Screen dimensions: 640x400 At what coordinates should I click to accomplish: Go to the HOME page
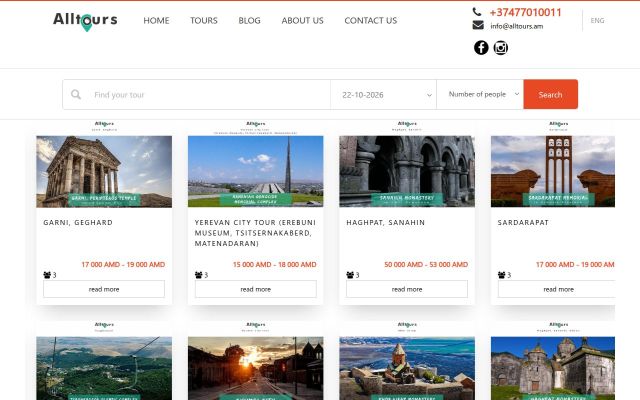click(156, 20)
